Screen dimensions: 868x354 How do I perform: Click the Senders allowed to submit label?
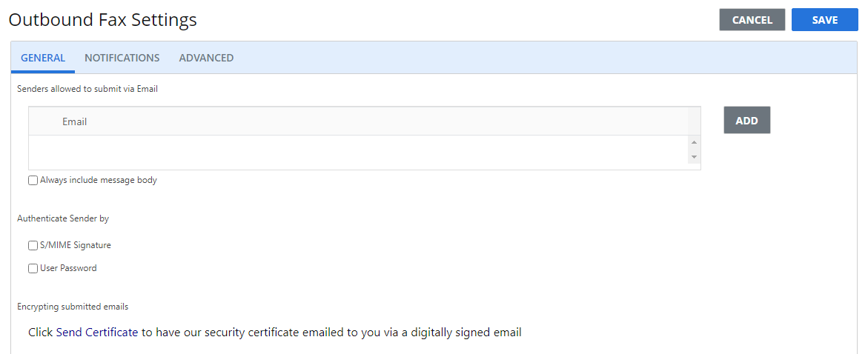(x=87, y=89)
